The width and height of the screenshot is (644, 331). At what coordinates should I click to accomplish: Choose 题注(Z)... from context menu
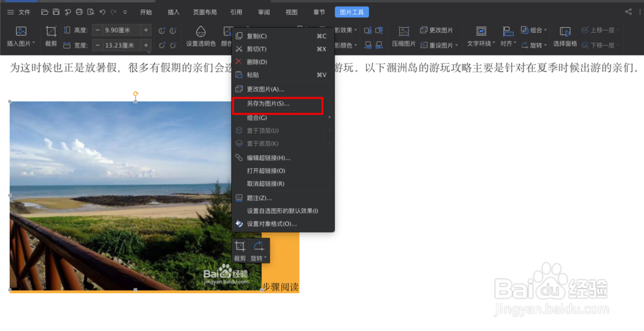pyautogui.click(x=283, y=198)
